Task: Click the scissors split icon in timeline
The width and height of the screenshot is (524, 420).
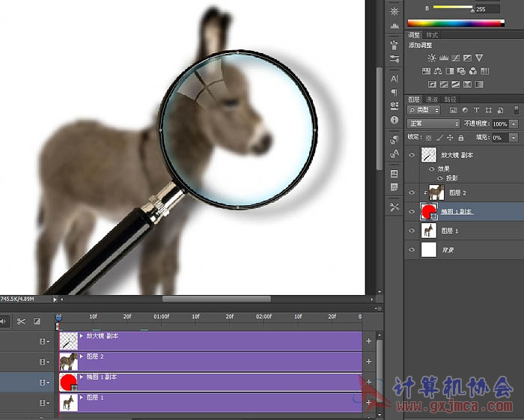Action: coord(21,321)
